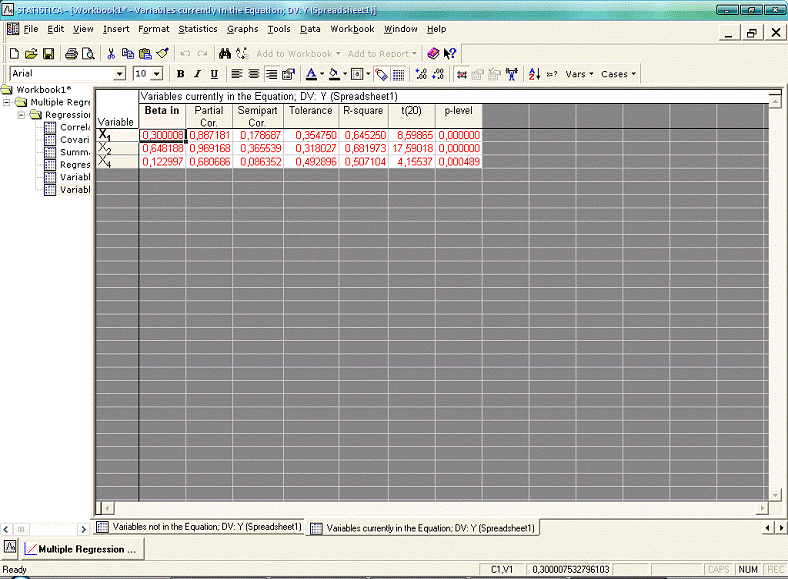Select the Partial Cor. cell for X2
The width and height of the screenshot is (788, 579).
click(209, 148)
